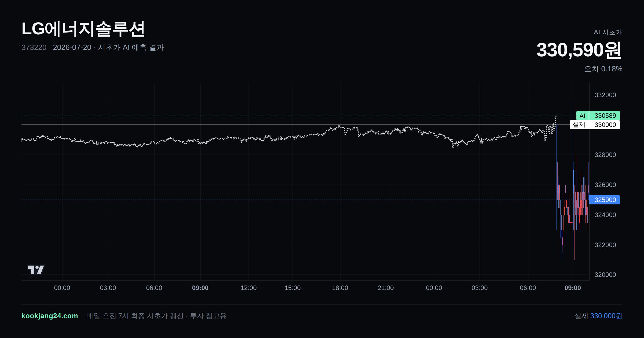Screen dimensions: 644x338
Task: Click the footer note 매일 오전 7시 최종 시초가 갱신
Action: [x=135, y=316]
